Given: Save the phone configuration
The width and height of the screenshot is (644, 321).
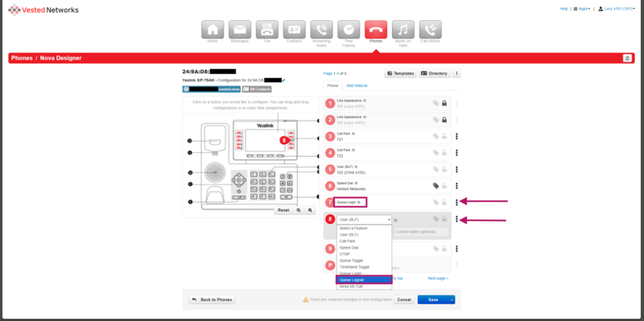Looking at the screenshot, I should pyautogui.click(x=433, y=299).
